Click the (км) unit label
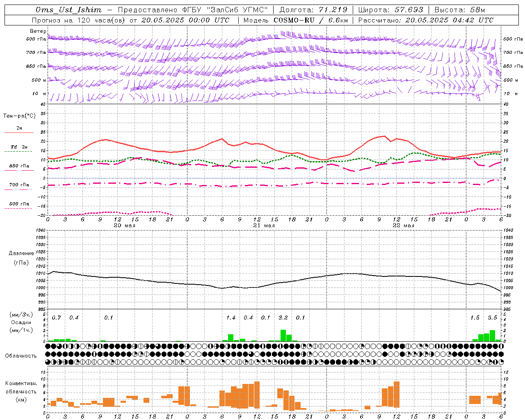Viewport: 525px width, 420px height. point(21,399)
